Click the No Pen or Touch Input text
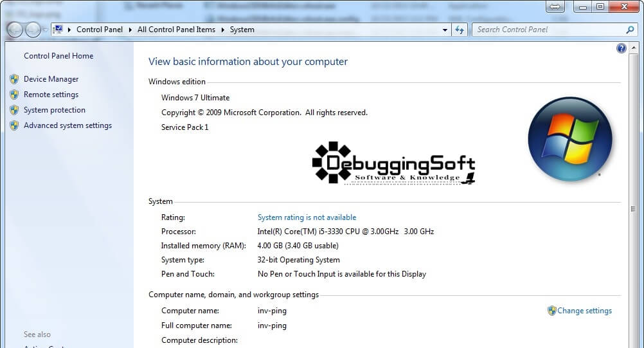 [x=342, y=274]
